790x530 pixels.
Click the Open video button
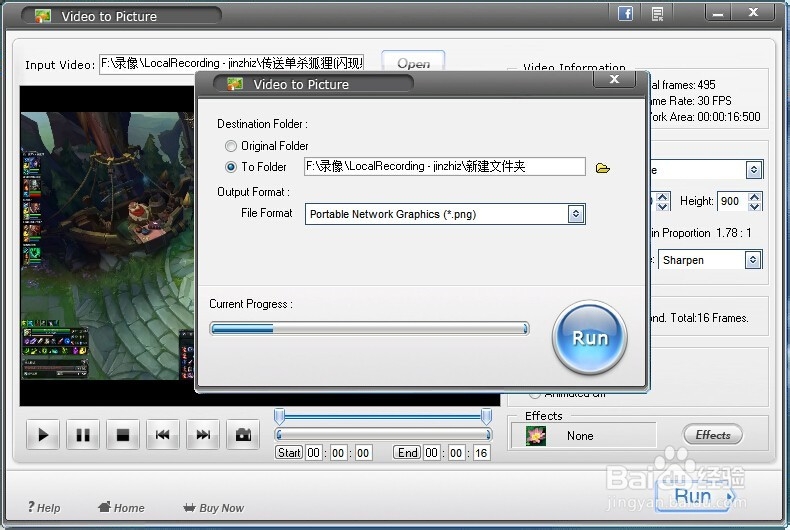pos(413,63)
